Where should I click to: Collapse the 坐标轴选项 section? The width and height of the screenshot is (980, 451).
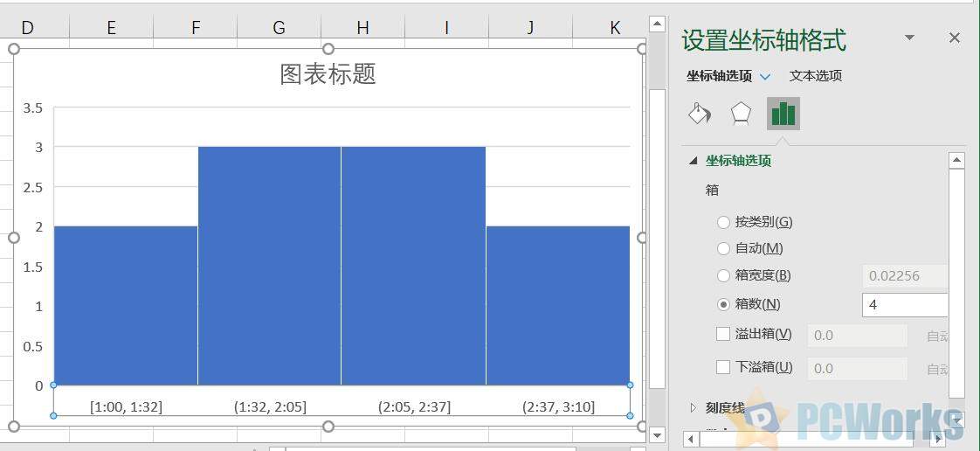(693, 161)
